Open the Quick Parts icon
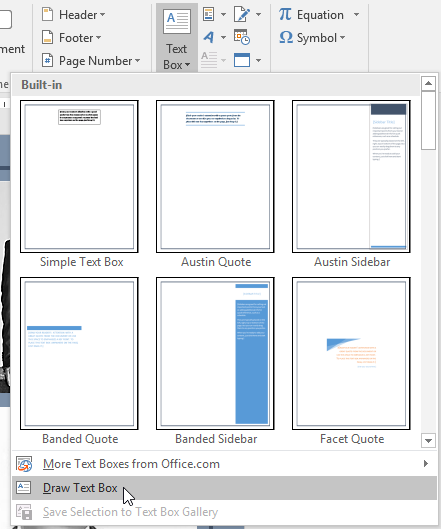 click(x=209, y=15)
